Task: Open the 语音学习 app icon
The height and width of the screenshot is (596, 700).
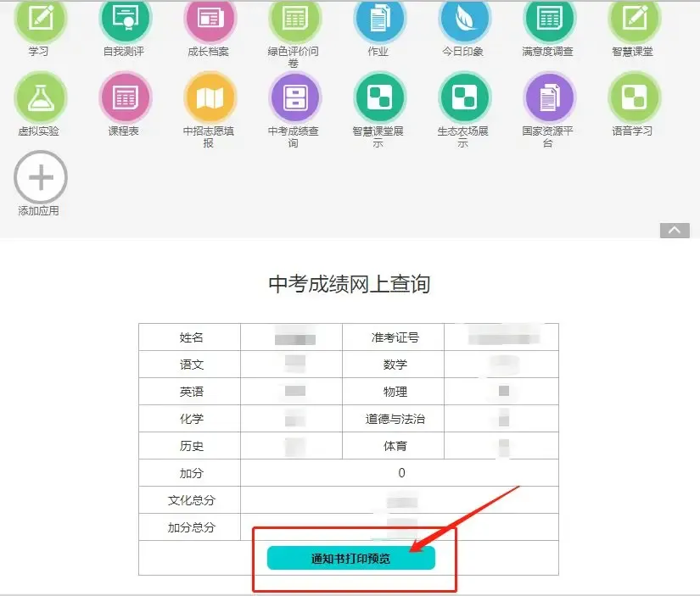Action: pyautogui.click(x=634, y=97)
